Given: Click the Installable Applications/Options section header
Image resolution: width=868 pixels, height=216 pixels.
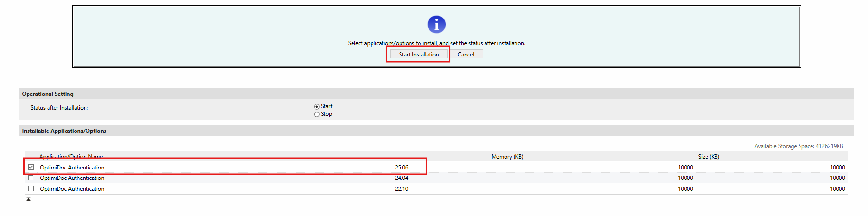Looking at the screenshot, I should (x=64, y=131).
